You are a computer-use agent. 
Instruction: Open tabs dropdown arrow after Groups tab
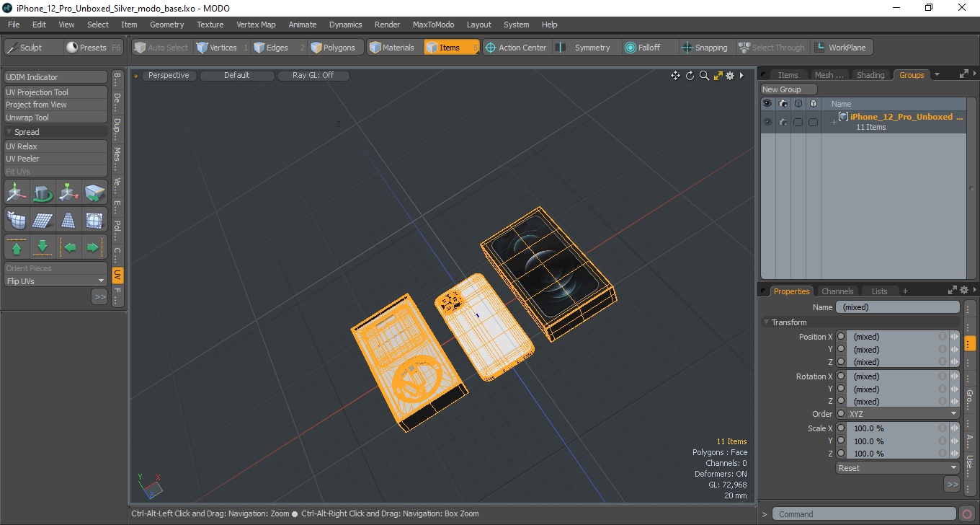(937, 75)
